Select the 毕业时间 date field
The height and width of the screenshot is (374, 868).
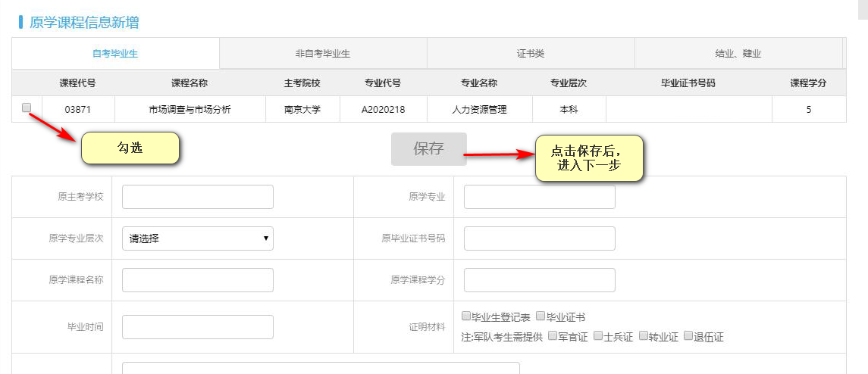(x=197, y=327)
